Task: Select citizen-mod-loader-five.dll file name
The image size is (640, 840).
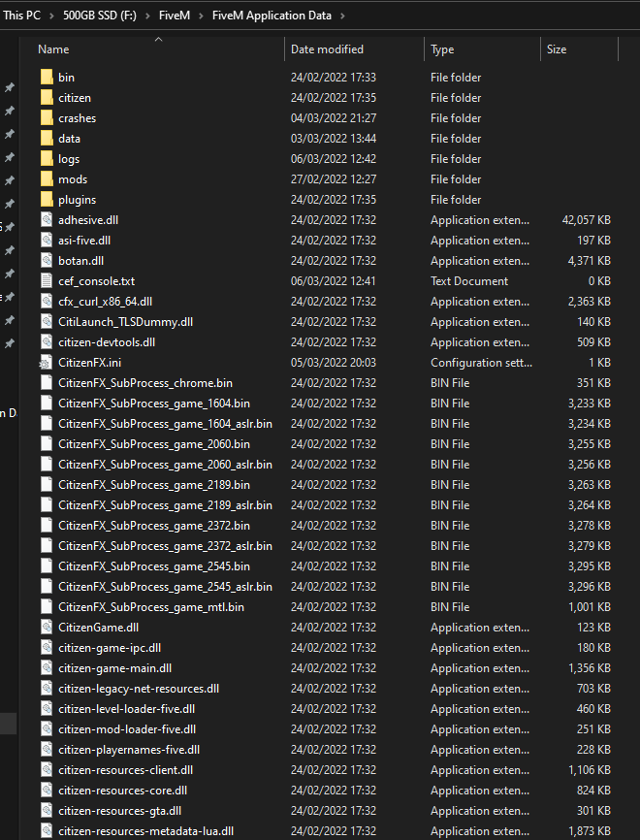Action: tap(127, 728)
